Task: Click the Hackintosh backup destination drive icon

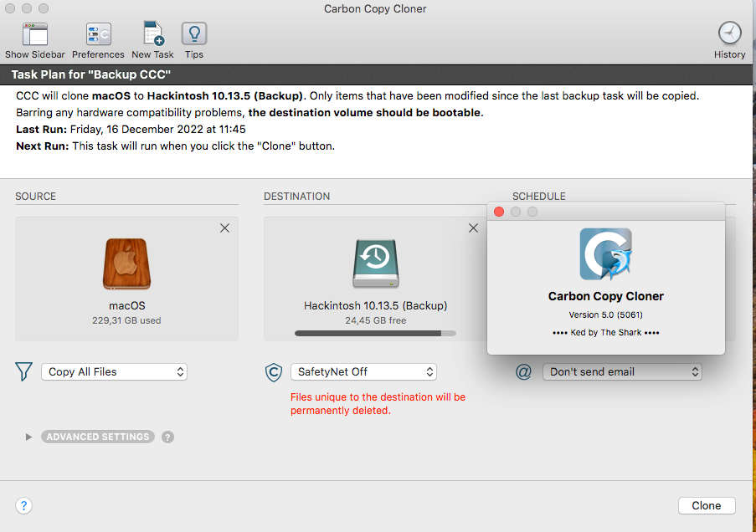Action: [376, 263]
